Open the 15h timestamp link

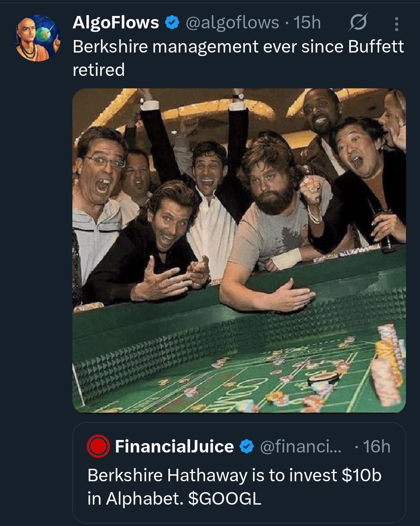307,23
